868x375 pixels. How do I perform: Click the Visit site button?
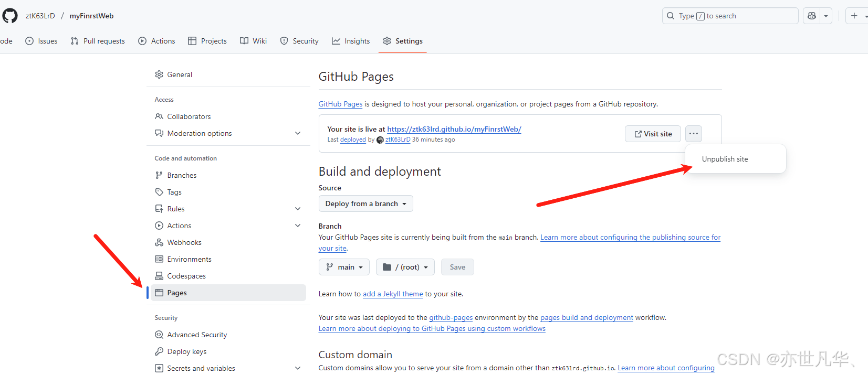pos(653,134)
